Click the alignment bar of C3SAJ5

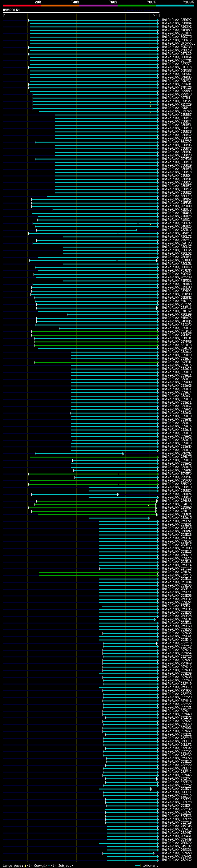[x=119, y=518]
